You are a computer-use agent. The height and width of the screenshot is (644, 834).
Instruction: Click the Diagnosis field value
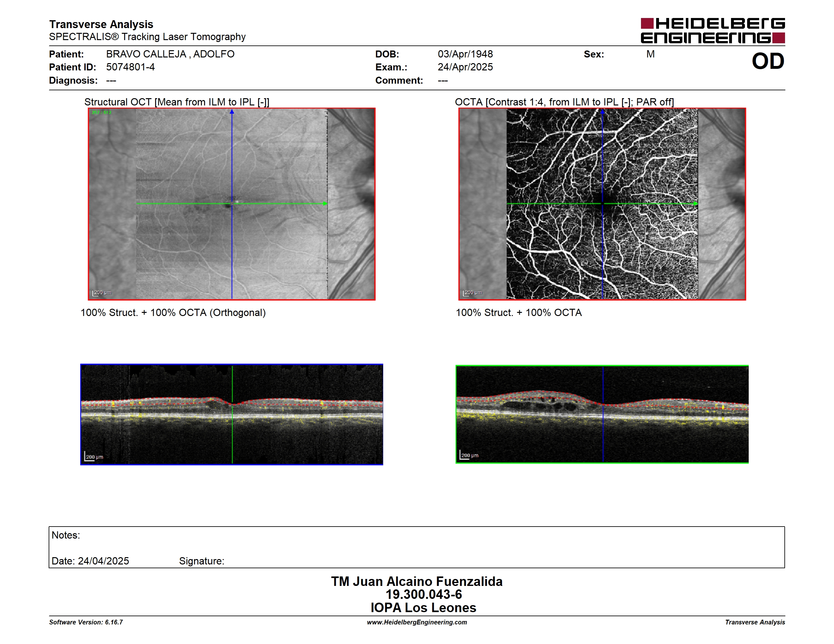pyautogui.click(x=111, y=80)
